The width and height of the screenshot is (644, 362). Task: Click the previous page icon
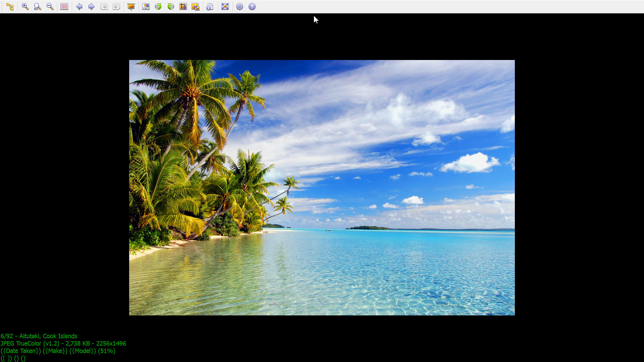tap(104, 7)
